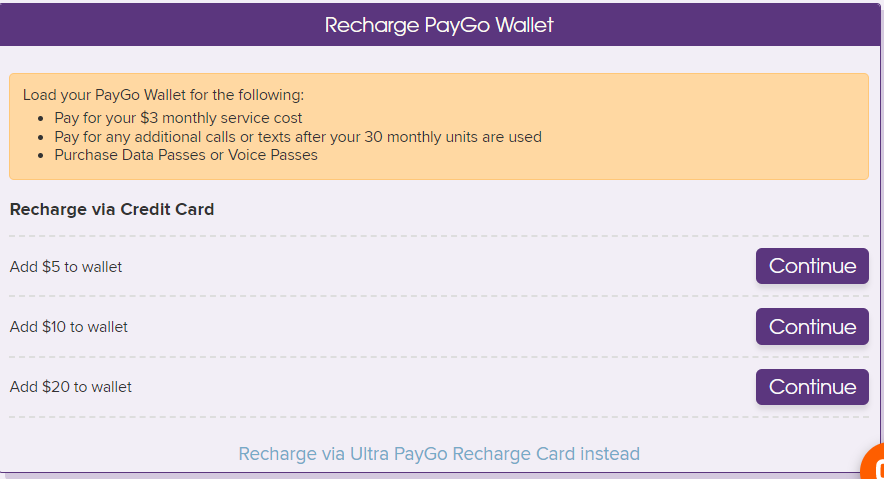Click the Add $5 to wallet label
This screenshot has height=479, width=884.
pyautogui.click(x=65, y=267)
